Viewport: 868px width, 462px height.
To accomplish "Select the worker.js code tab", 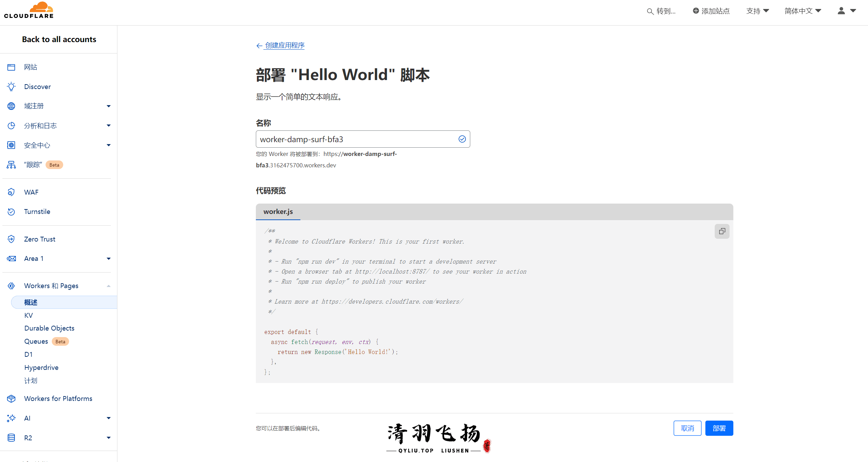I will (x=278, y=212).
